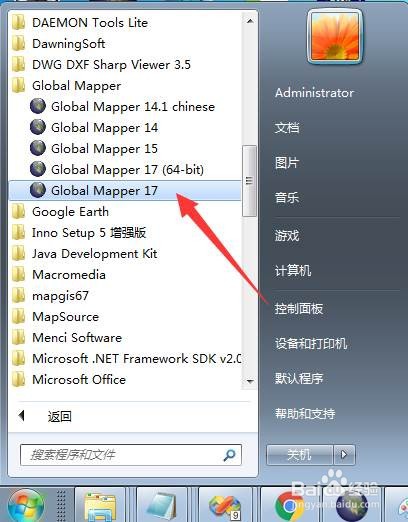Click scroll up arrow of programs list
Image resolution: width=408 pixels, height=522 pixels.
coord(250,21)
